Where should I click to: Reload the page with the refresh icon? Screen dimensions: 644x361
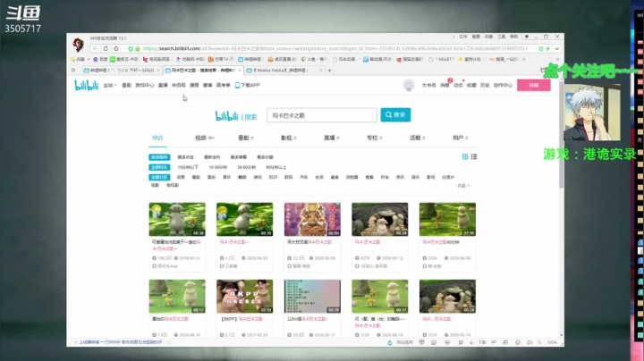coord(106,48)
